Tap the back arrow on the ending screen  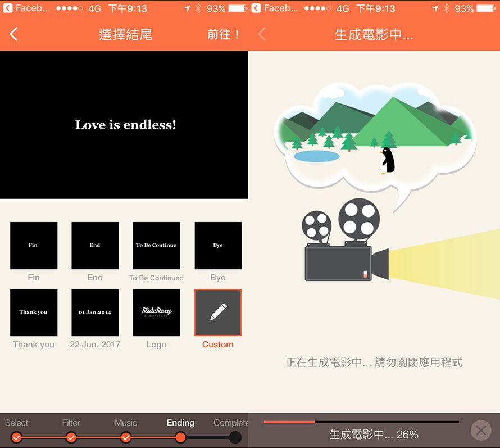(x=13, y=34)
